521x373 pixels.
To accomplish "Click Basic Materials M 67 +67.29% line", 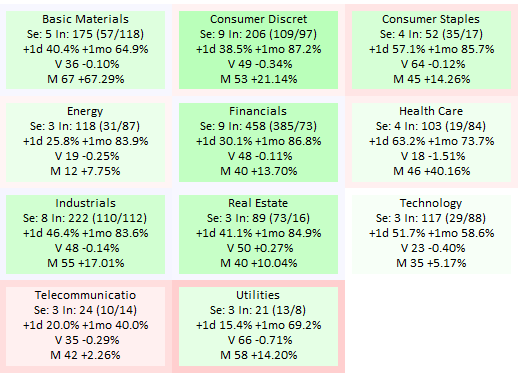I will click(x=86, y=79).
